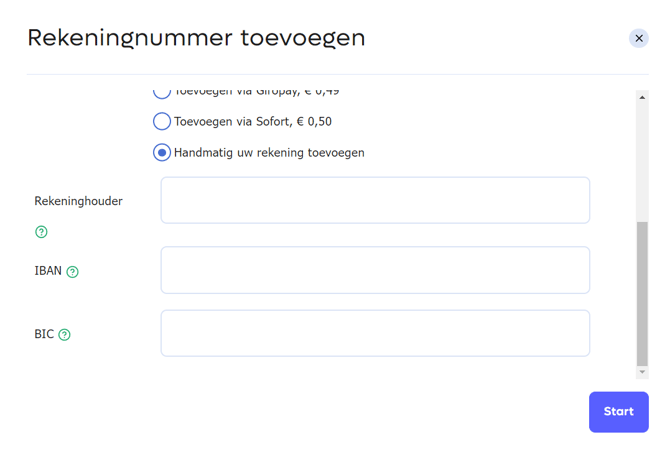Click the scrollbar down arrow

(642, 372)
